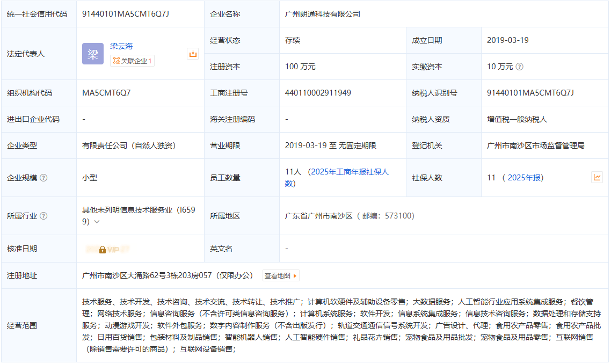
Task: Select registration number 440110002911949
Action: 318,93
